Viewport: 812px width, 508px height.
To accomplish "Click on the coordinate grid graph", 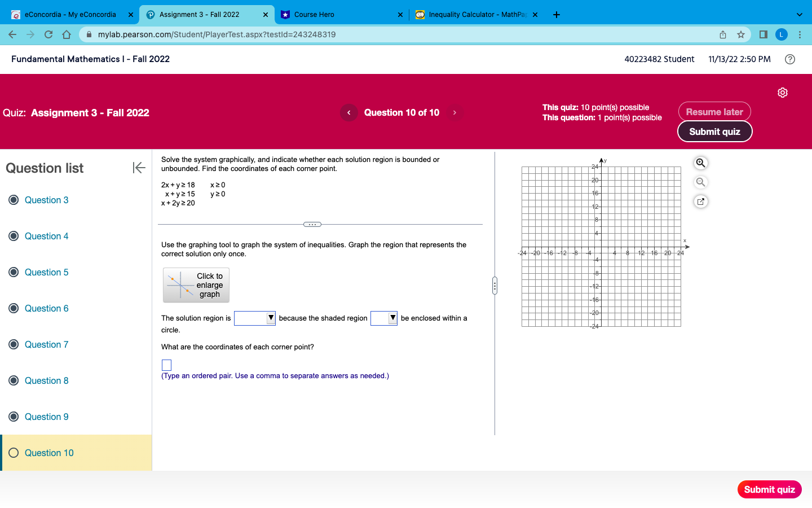I will (x=601, y=246).
